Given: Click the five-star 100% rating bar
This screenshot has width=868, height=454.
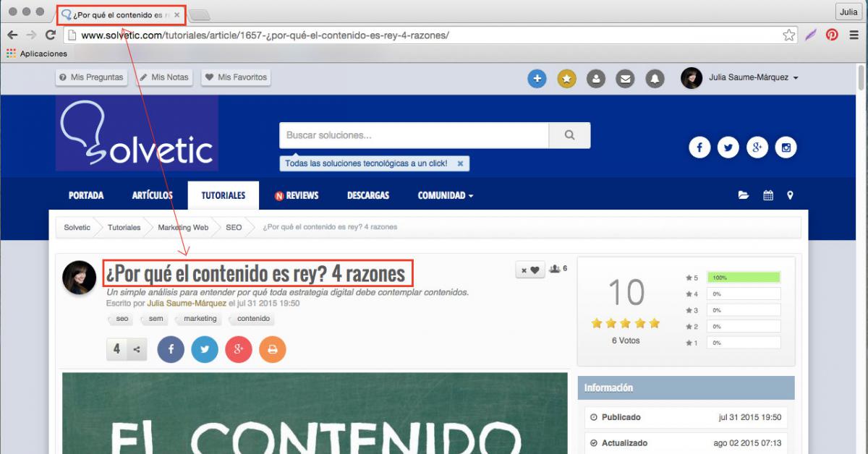Looking at the screenshot, I should pos(744,278).
